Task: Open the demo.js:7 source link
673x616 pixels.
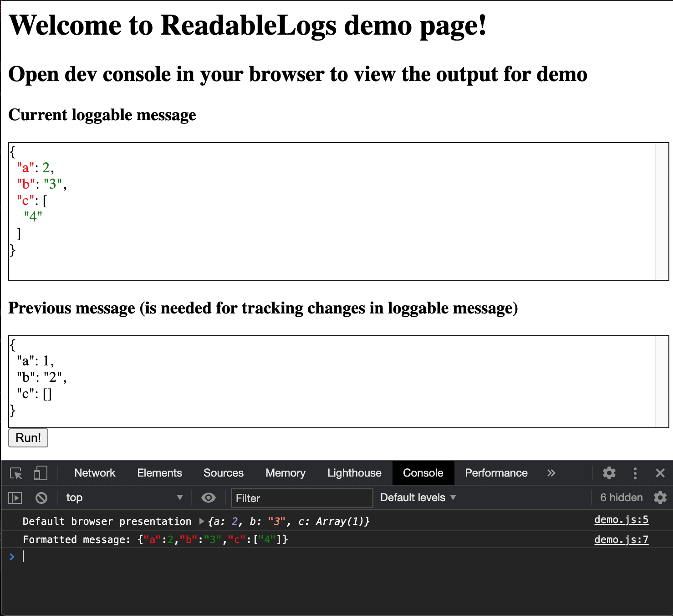Action: click(621, 540)
